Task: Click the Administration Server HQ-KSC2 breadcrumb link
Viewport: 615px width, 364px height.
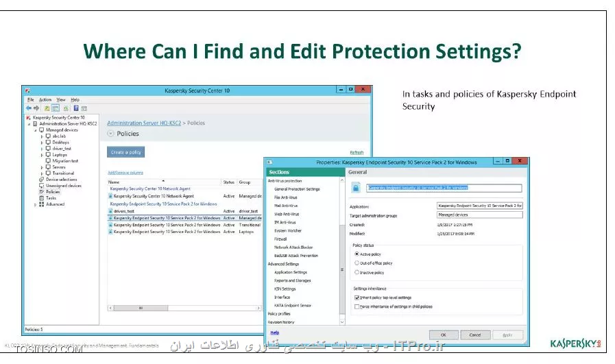Action: pos(144,123)
